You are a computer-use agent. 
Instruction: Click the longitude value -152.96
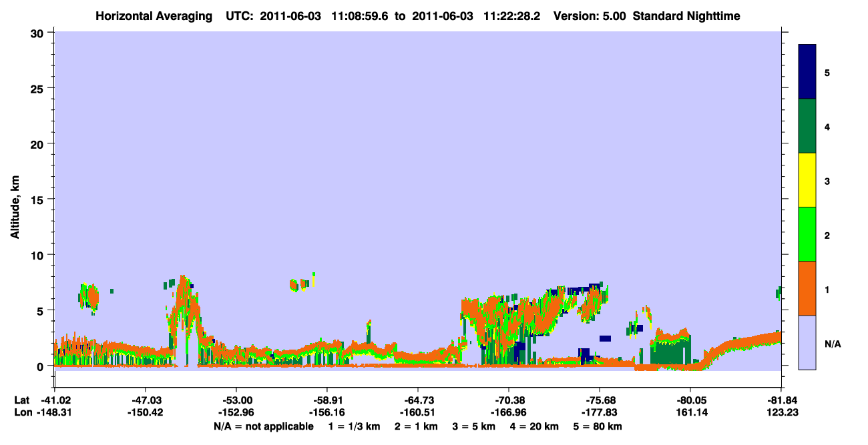click(236, 413)
